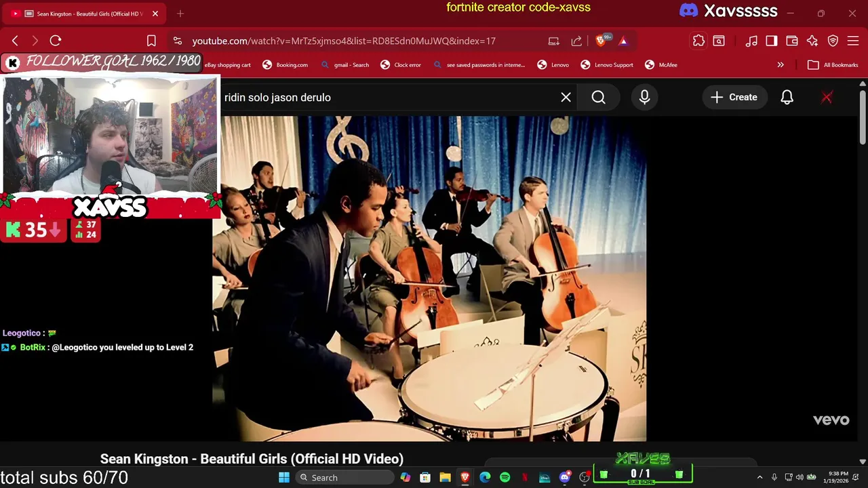Open YouTube notifications bell

787,98
